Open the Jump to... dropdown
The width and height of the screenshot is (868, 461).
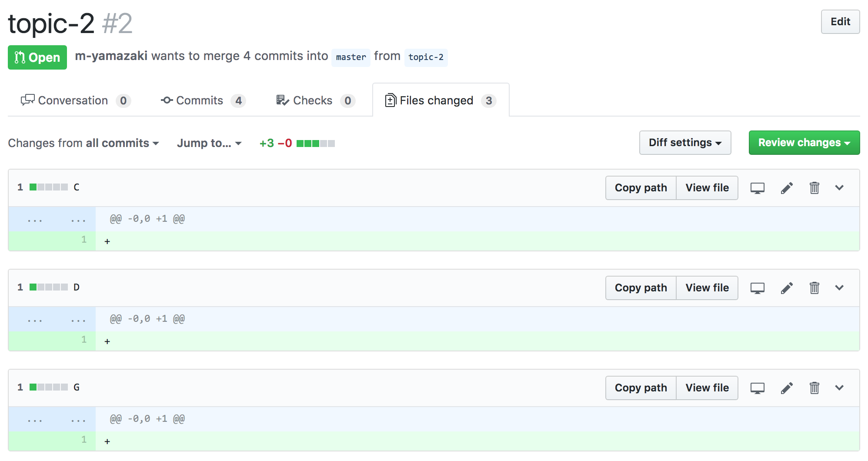[x=209, y=143]
